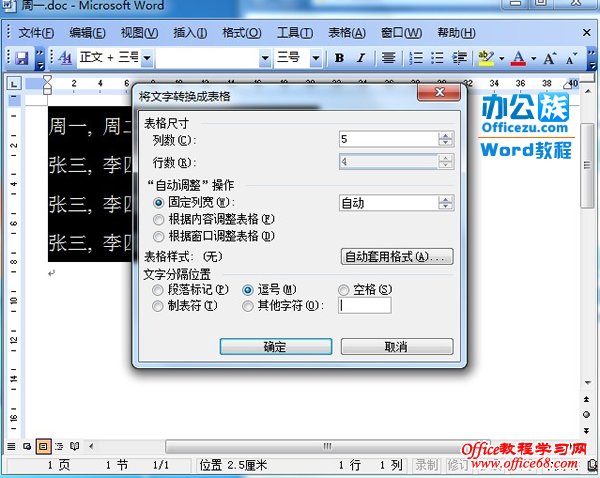Click the horizontal scrollbar thumb
Image resolution: width=600 pixels, height=478 pixels.
coord(327,446)
